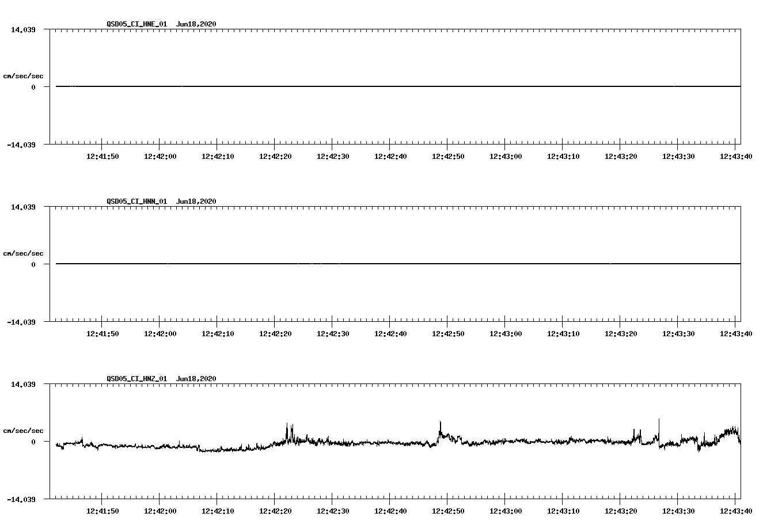The image size is (782, 532).
Task: Click the 12:42:50 time label under HNN chart
Action: 448,333
